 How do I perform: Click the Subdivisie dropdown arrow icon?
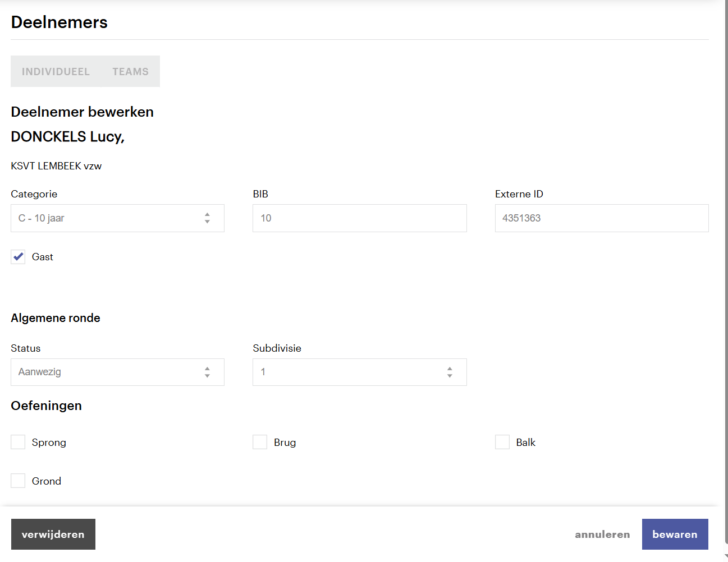click(x=450, y=372)
